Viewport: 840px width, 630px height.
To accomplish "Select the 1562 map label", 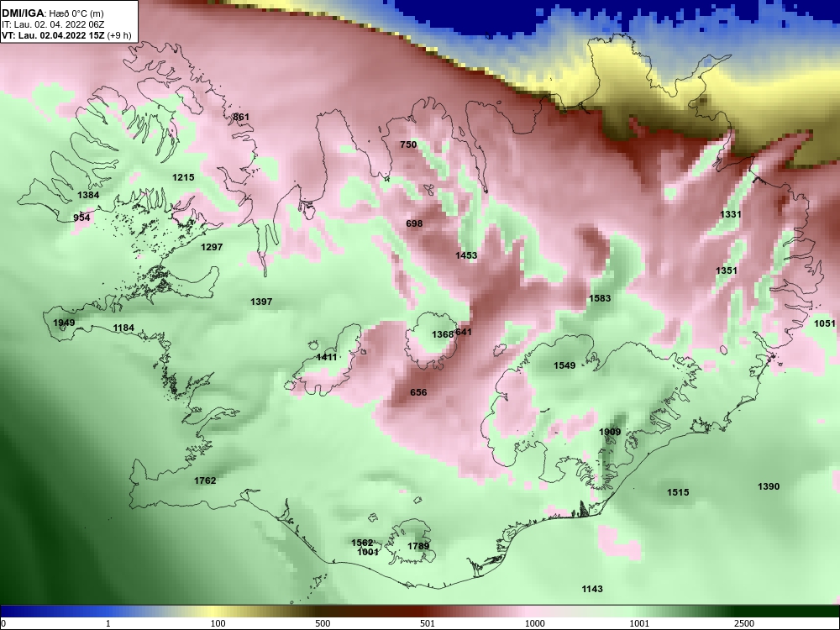I will 362,543.
